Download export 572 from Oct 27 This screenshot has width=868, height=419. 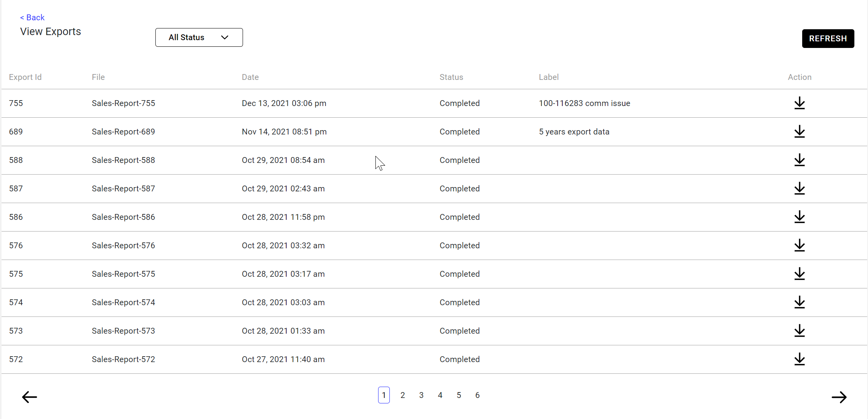pyautogui.click(x=799, y=359)
